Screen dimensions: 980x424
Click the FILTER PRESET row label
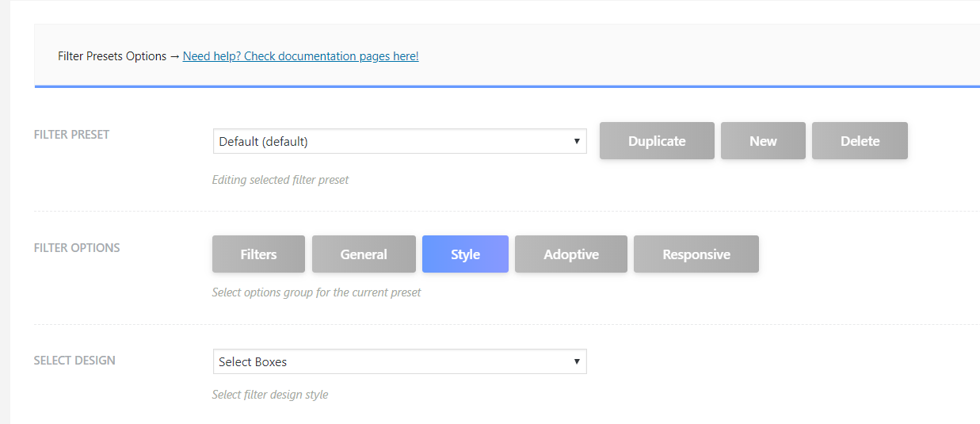(71, 135)
